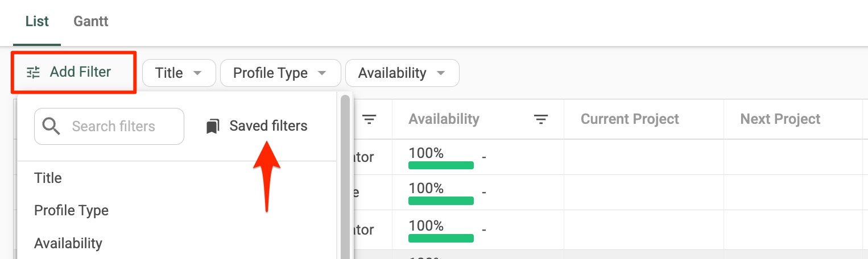The width and height of the screenshot is (868, 259).
Task: Select the List tab
Action: tap(37, 22)
